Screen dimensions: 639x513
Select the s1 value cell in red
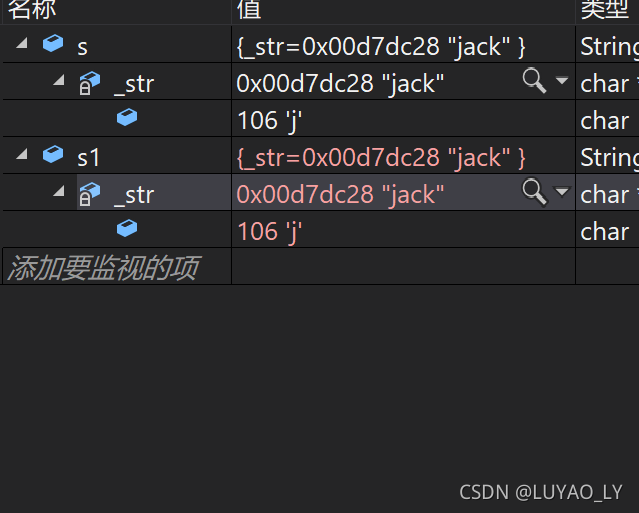click(x=403, y=156)
